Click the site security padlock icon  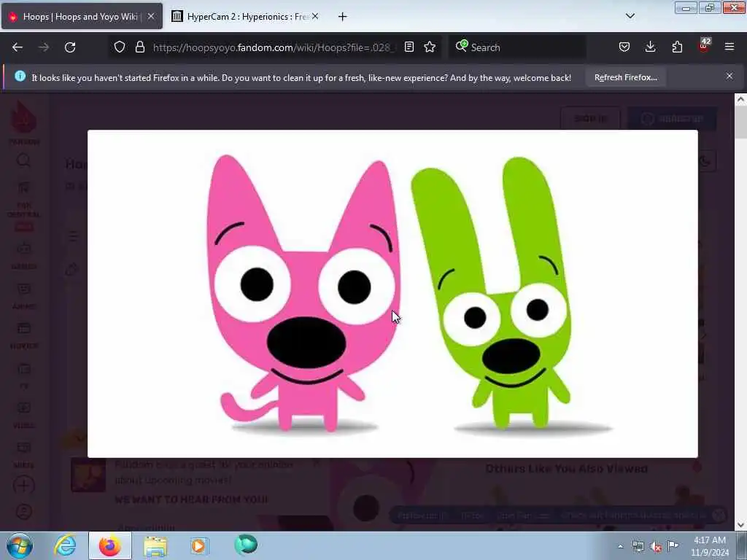[139, 47]
